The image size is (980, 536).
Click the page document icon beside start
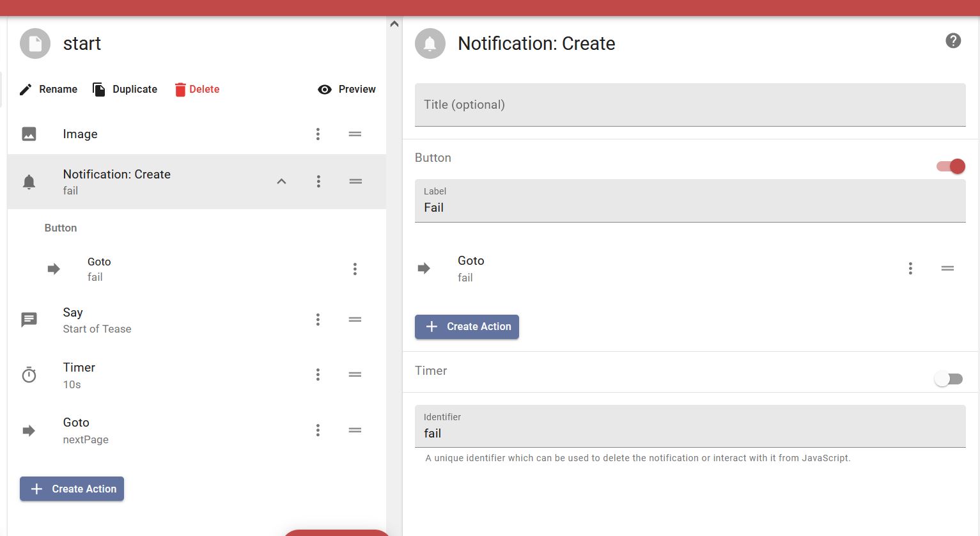tap(35, 43)
